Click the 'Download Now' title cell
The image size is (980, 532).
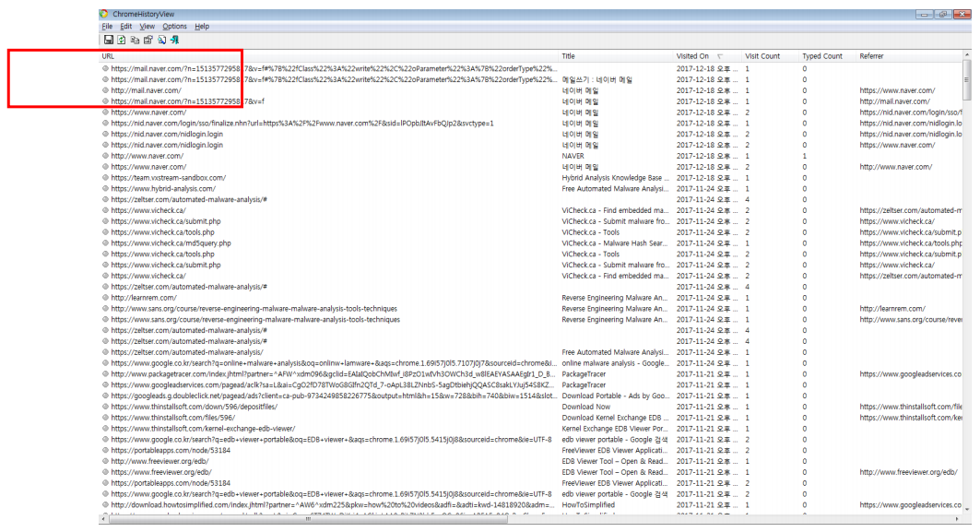(x=586, y=407)
